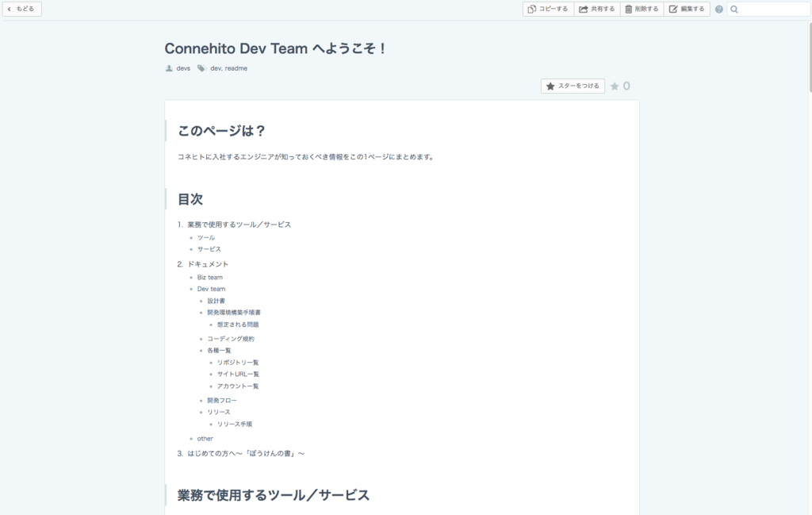The height and width of the screenshot is (515, 812).
Task: Jump to はじめての方へ〜「ぼうけんの書」〜 entry
Action: (246, 453)
